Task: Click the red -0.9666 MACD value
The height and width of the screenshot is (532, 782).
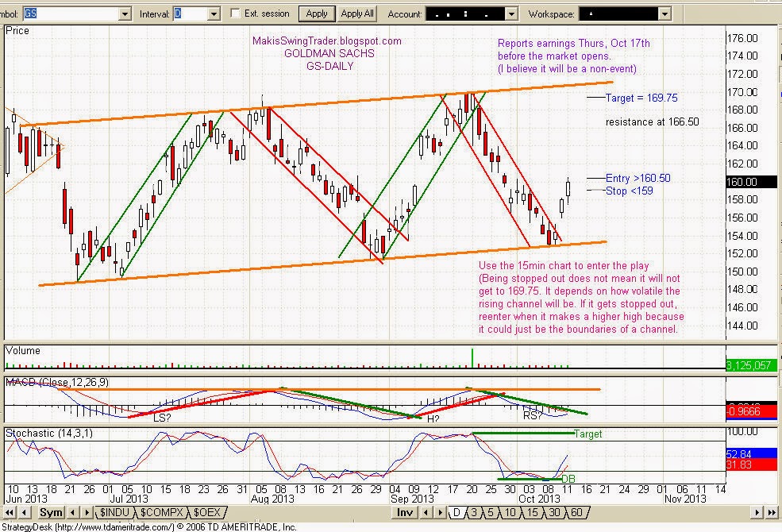Action: coord(752,412)
